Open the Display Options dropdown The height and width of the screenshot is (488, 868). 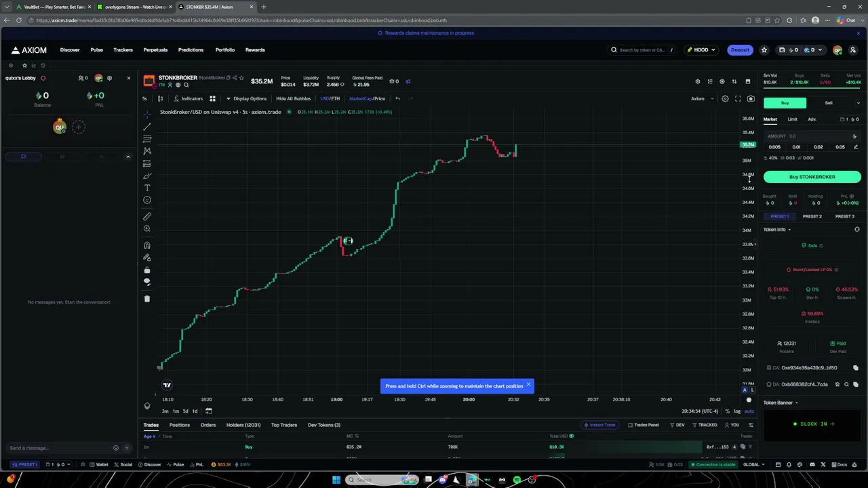click(x=246, y=99)
